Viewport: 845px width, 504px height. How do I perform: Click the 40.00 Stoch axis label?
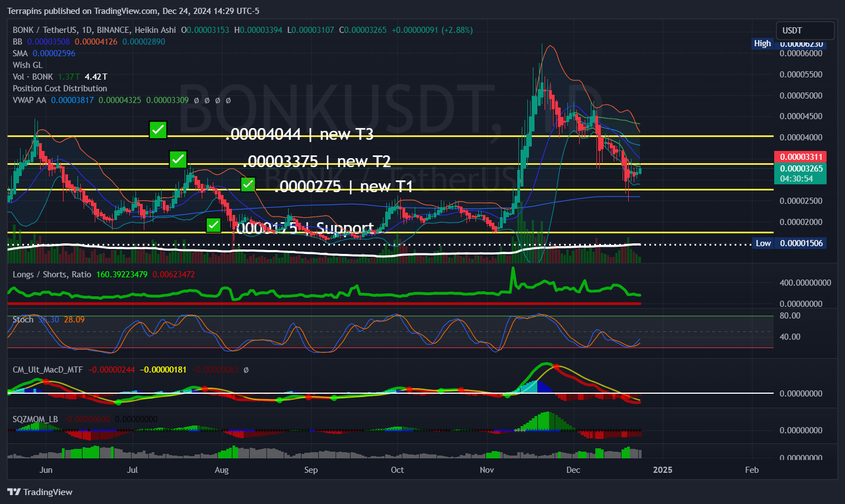[790, 337]
